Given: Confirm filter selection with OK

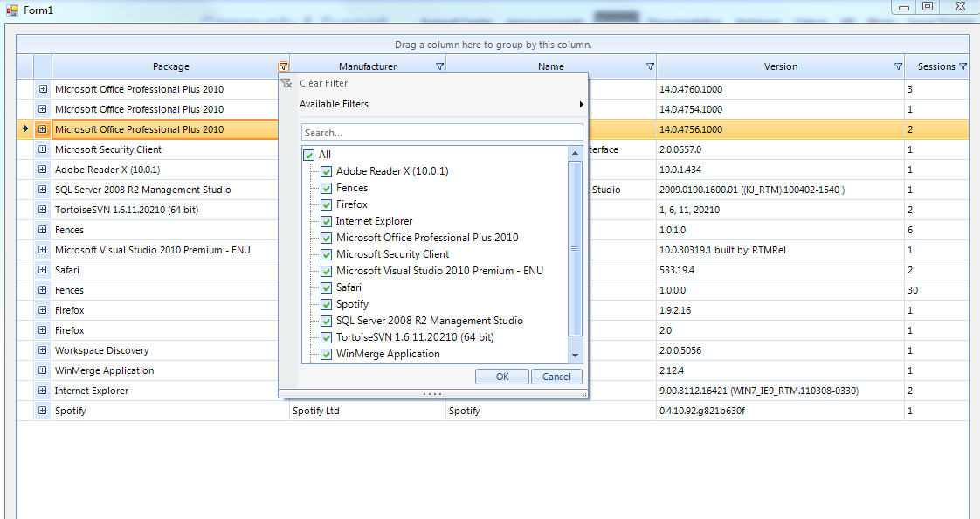Looking at the screenshot, I should pos(502,377).
